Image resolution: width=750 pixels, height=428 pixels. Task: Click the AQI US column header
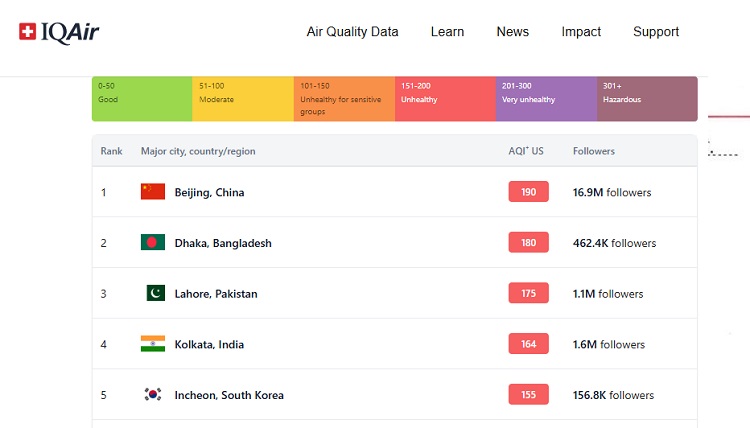(x=526, y=151)
